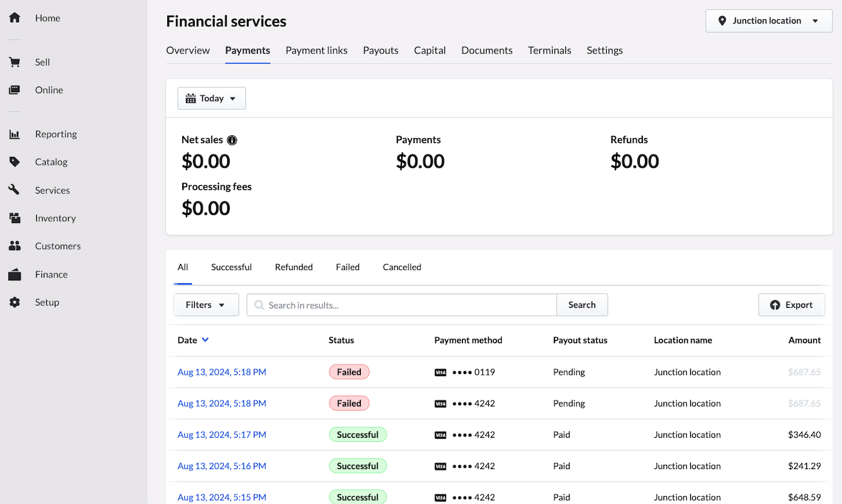Show only Failed payments
842x504 pixels.
347,267
